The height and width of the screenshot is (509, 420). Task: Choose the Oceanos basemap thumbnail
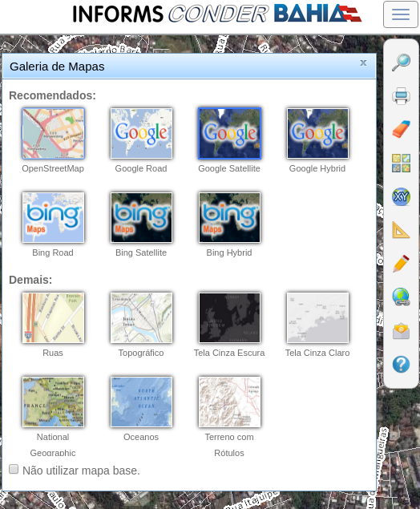point(141,402)
